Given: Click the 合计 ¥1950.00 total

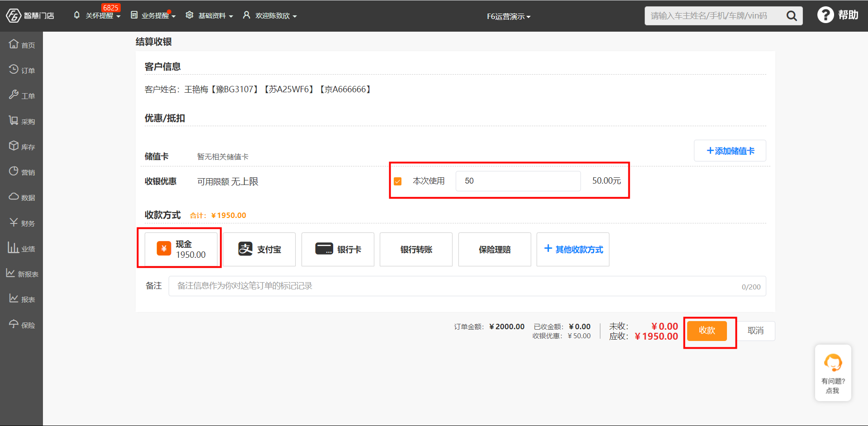Looking at the screenshot, I should pos(218,215).
